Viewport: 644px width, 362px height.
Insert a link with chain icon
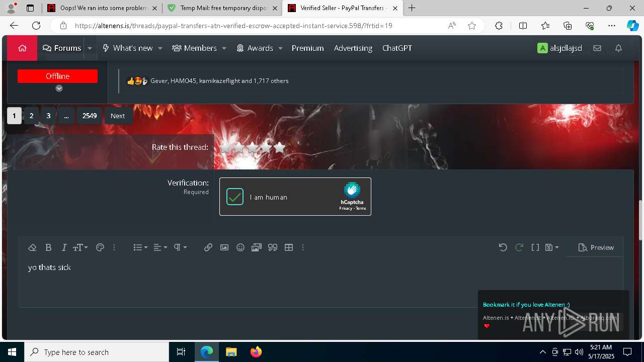[x=208, y=247]
